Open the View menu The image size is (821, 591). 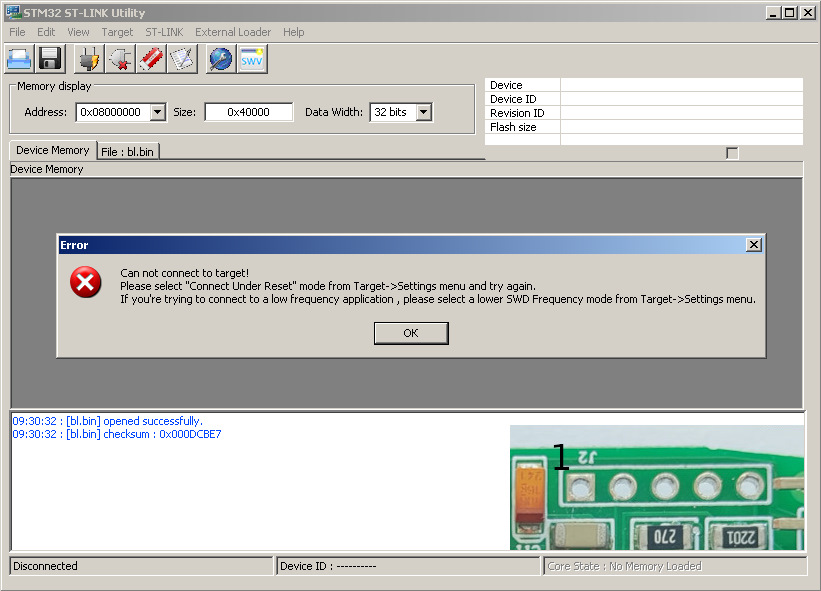pyautogui.click(x=78, y=32)
